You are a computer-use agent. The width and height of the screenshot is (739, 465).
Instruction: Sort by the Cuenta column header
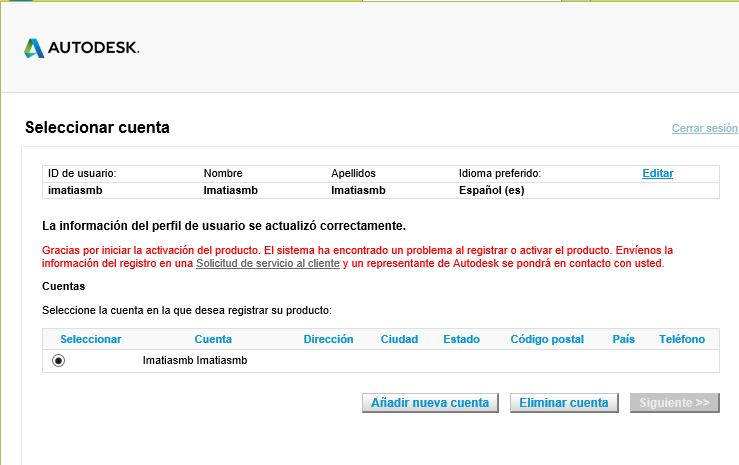point(213,339)
